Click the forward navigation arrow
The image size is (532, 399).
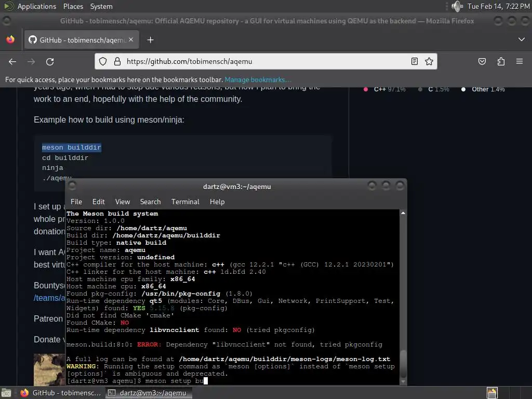(x=31, y=61)
